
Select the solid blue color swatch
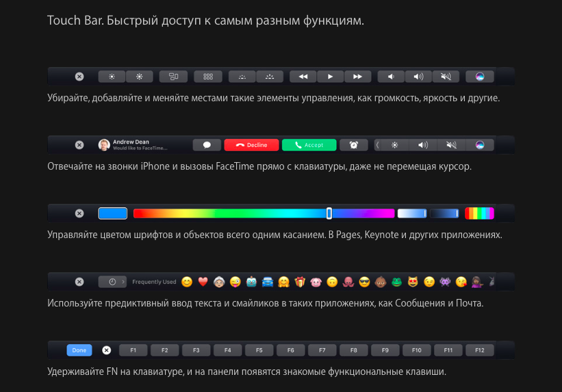pyautogui.click(x=113, y=213)
